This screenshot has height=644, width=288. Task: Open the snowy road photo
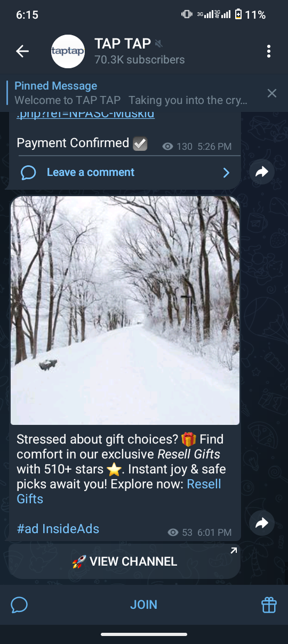[125, 310]
